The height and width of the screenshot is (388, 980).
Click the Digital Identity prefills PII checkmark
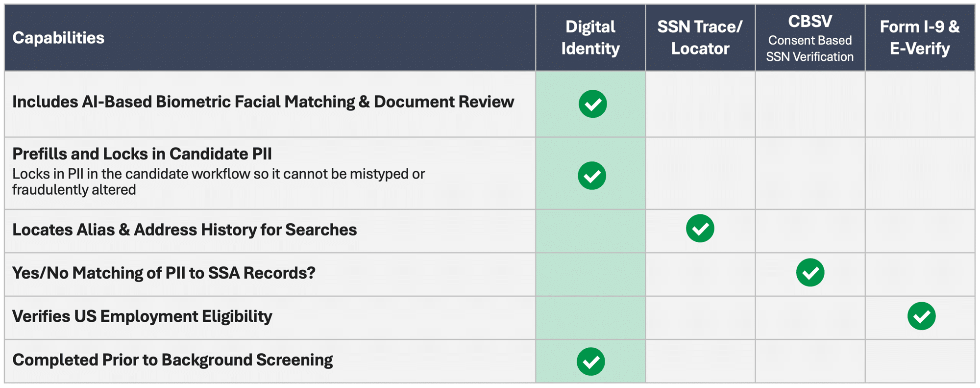tap(592, 176)
